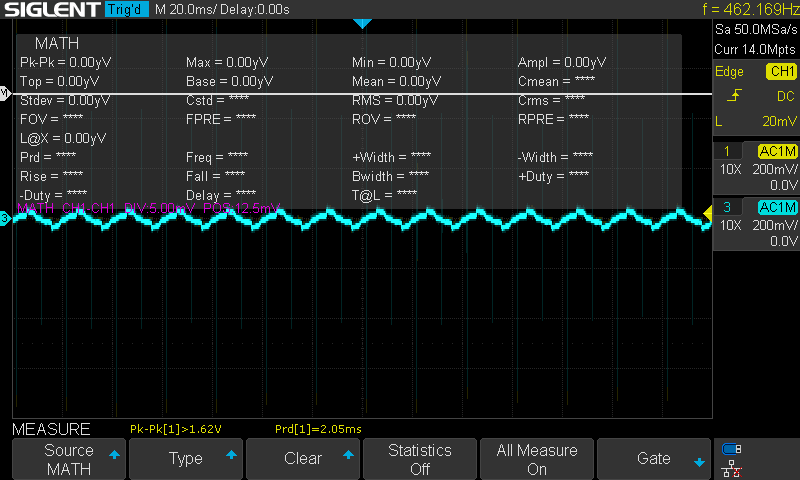This screenshot has height=480, width=800.
Task: Click the channel 3 10X probe setting
Action: 730,225
